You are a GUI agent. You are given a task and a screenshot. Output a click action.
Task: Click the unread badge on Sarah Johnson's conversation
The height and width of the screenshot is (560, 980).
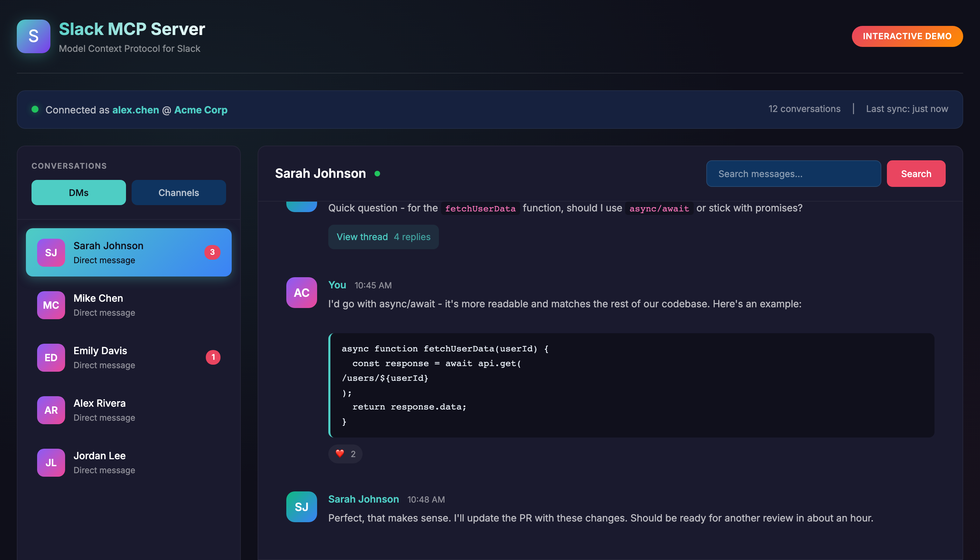(x=212, y=252)
